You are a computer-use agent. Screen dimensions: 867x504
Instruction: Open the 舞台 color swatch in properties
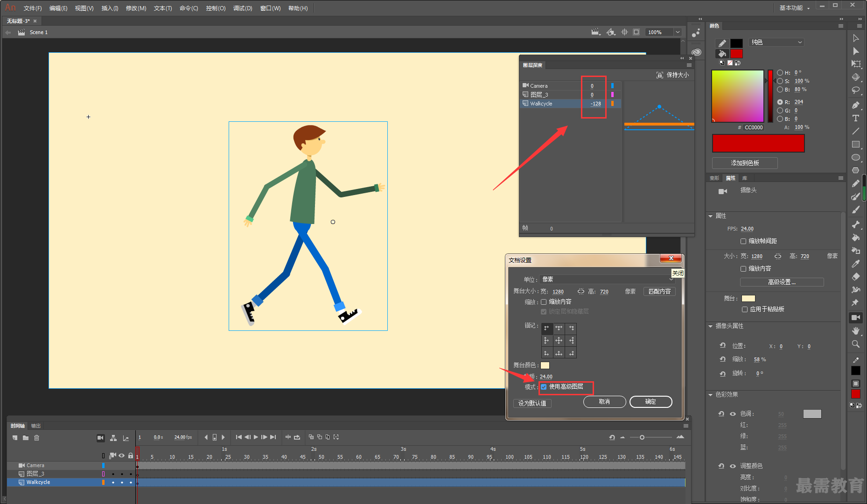(748, 299)
